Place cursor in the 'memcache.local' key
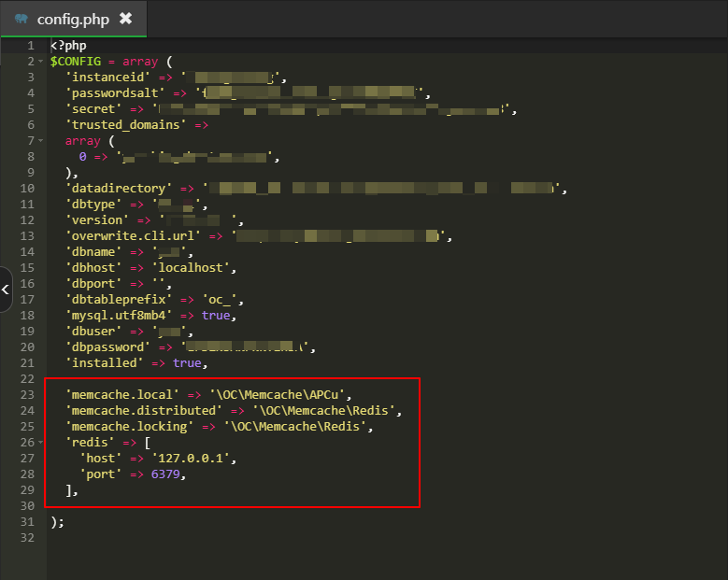 118,395
